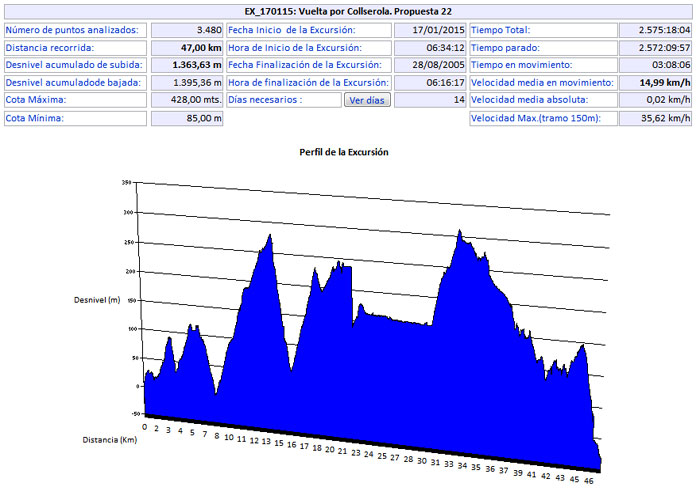Click the 'Días necesarios' value 14
Screen dimensions: 700x500
tap(431, 100)
